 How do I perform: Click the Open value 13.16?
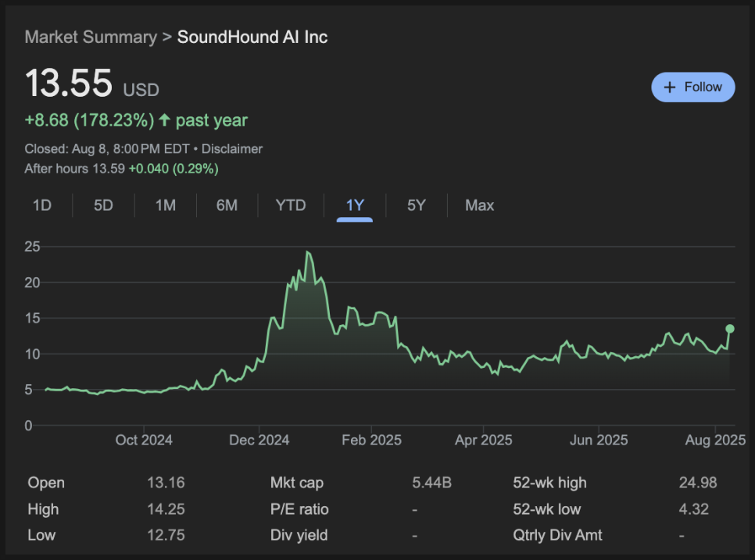(x=166, y=483)
